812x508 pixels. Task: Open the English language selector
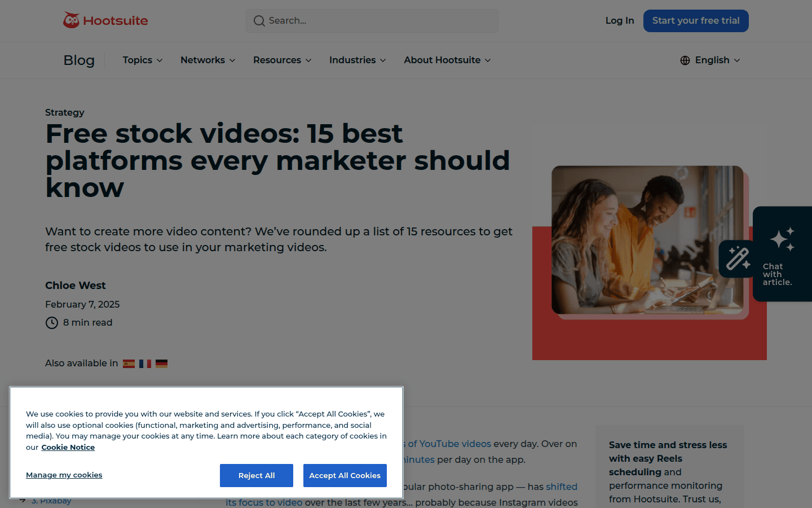tap(710, 60)
